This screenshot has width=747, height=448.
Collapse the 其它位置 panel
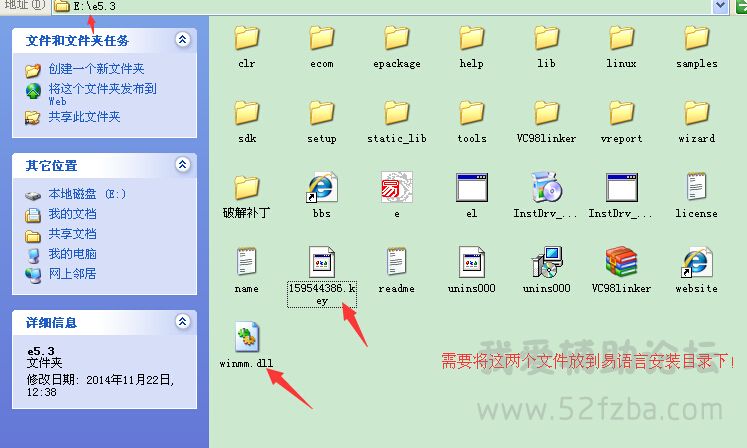(182, 165)
